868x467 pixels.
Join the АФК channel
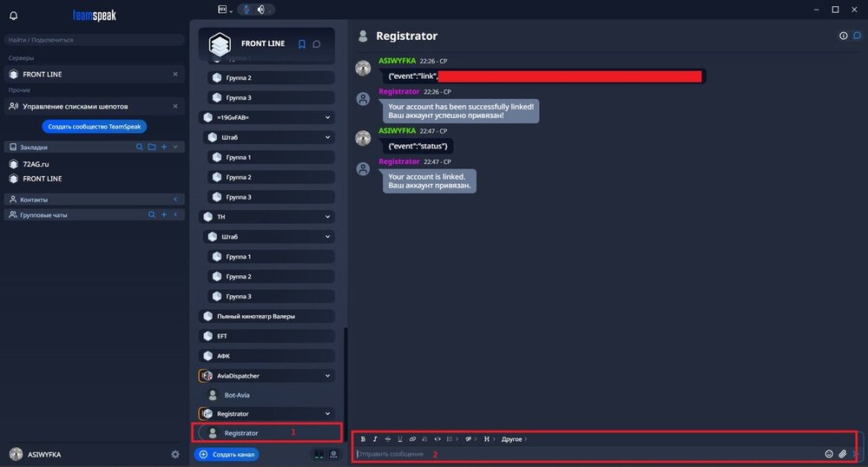(x=266, y=356)
